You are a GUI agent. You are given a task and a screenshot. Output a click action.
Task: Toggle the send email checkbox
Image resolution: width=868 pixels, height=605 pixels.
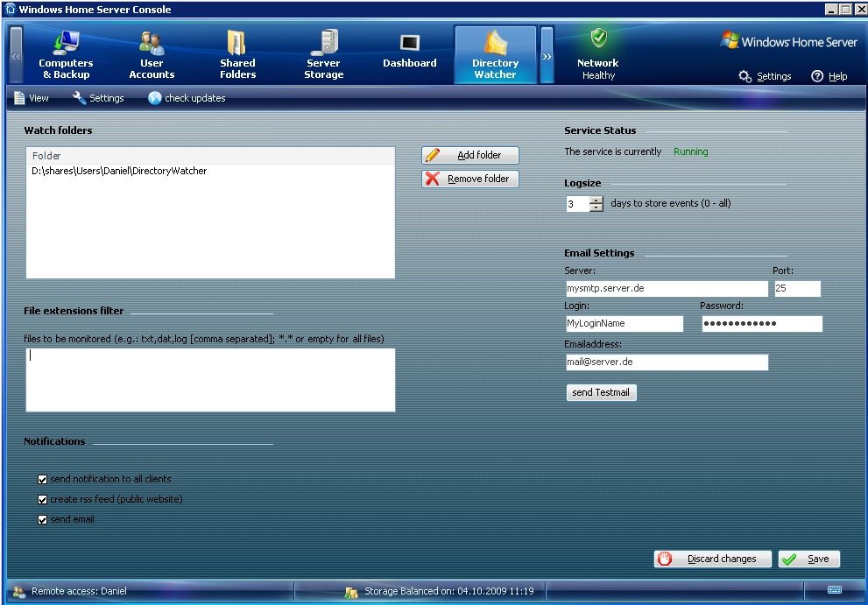tap(43, 520)
